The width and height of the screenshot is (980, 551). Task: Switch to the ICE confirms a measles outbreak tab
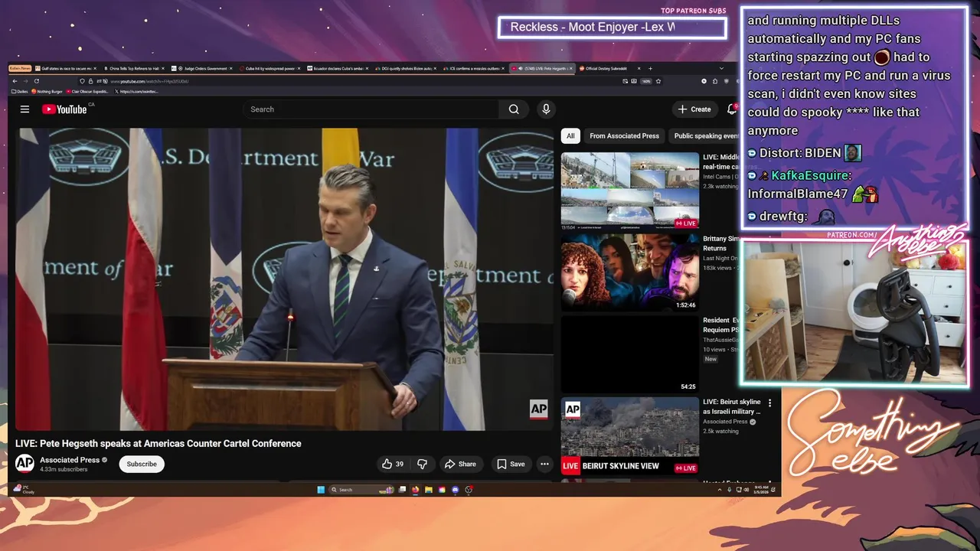(x=473, y=68)
